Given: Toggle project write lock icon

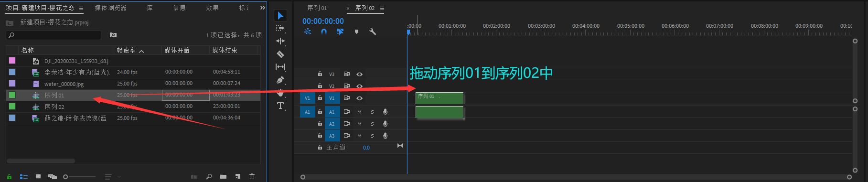Looking at the screenshot, I should coord(9,177).
